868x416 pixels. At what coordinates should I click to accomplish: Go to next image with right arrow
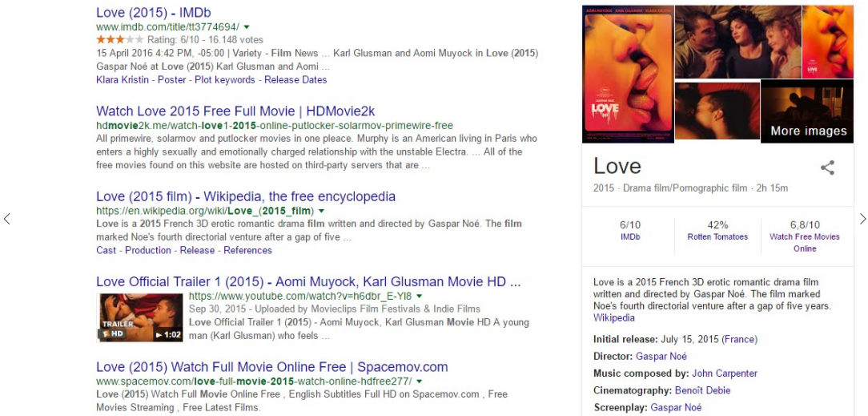(862, 219)
